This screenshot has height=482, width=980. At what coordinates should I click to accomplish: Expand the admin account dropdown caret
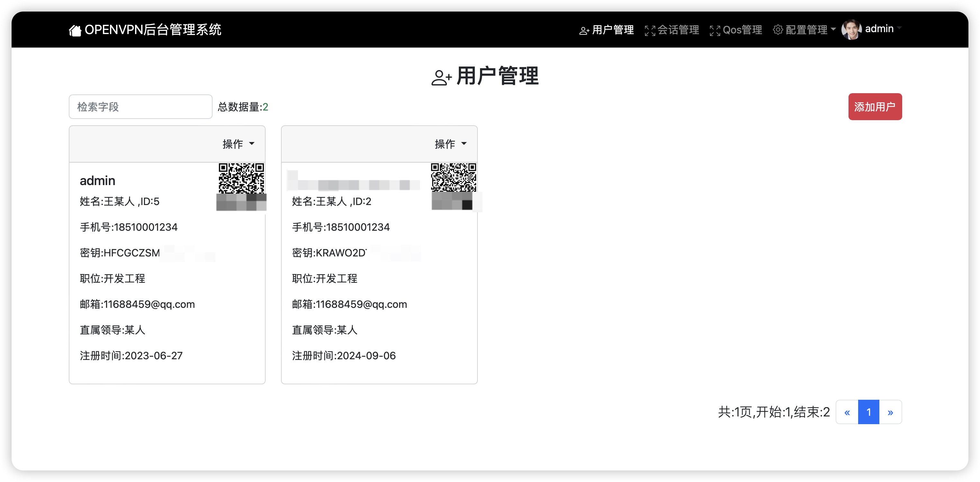(899, 28)
